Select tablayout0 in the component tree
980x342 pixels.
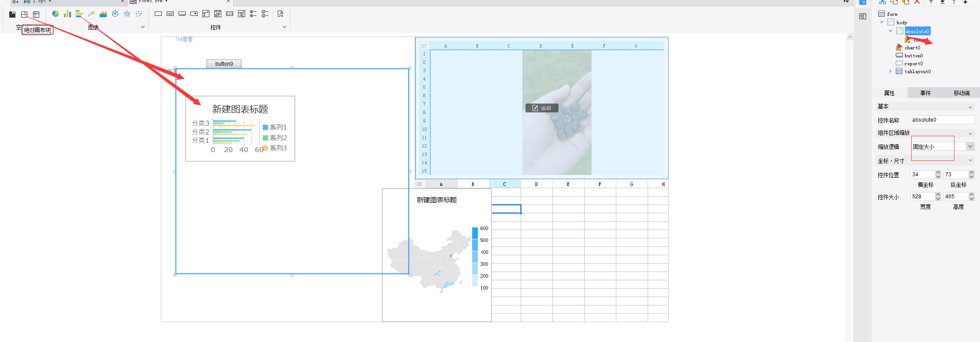pyautogui.click(x=917, y=71)
